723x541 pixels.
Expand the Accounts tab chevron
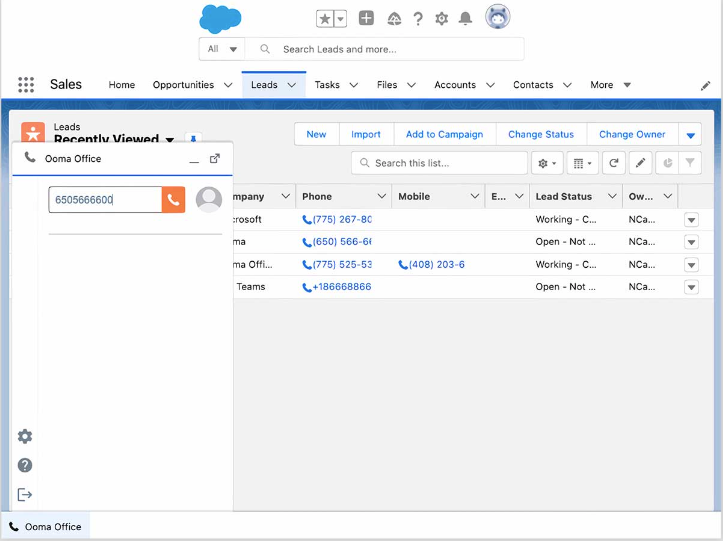pos(491,85)
